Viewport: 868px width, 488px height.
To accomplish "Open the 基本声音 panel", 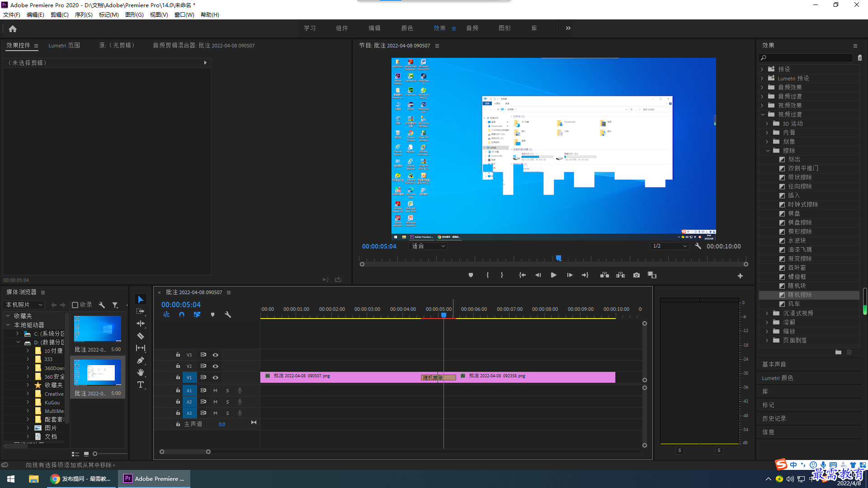I will pos(774,364).
